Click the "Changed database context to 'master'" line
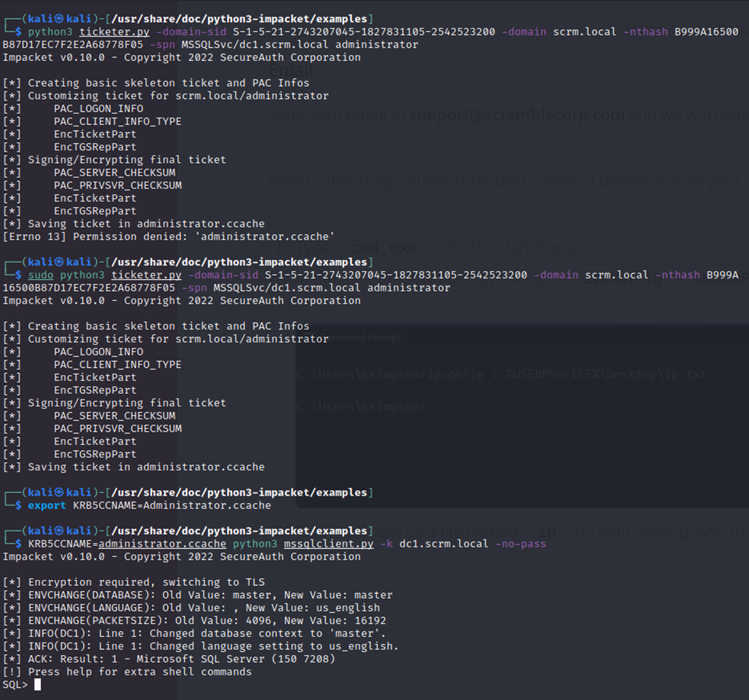The width and height of the screenshot is (749, 700). coord(194,634)
